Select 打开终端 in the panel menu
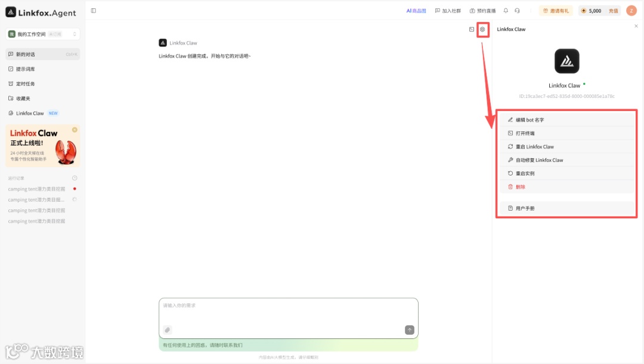 coord(567,133)
